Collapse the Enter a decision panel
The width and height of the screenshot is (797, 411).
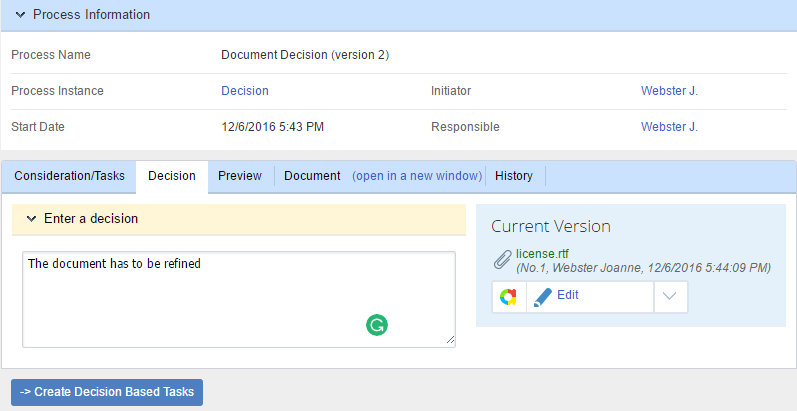[31, 218]
